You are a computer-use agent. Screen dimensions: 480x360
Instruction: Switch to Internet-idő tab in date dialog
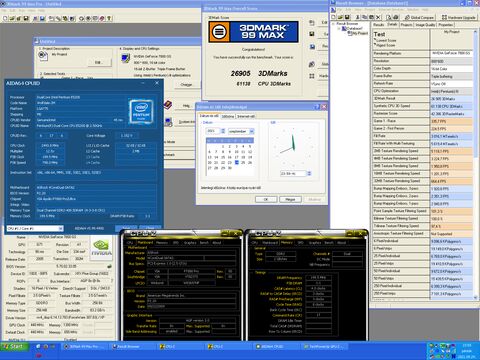pos(246,116)
